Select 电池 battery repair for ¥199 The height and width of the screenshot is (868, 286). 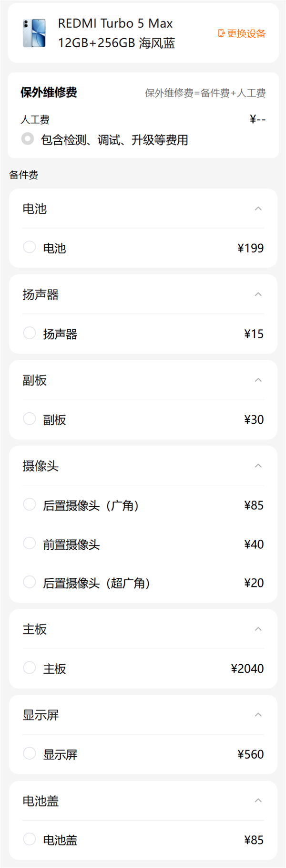pos(29,247)
